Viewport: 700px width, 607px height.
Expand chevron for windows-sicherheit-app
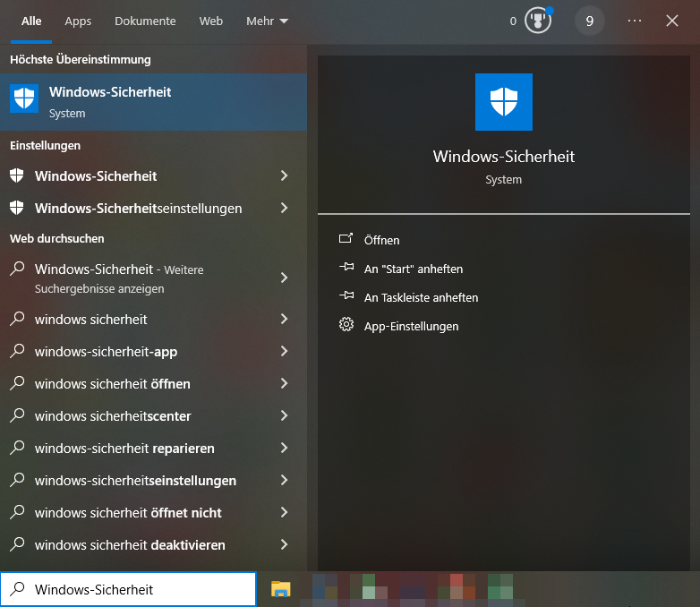(285, 351)
